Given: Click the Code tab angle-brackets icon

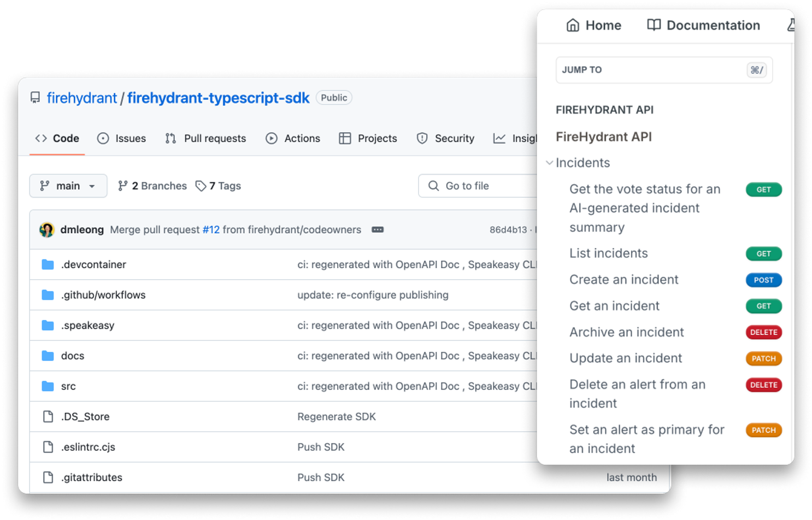Looking at the screenshot, I should (x=41, y=139).
